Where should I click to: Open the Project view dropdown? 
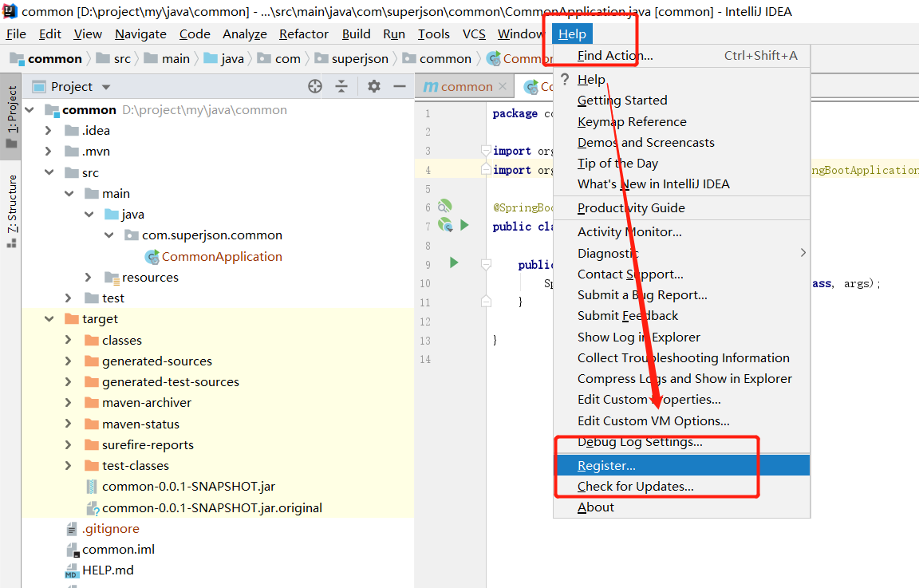[106, 87]
